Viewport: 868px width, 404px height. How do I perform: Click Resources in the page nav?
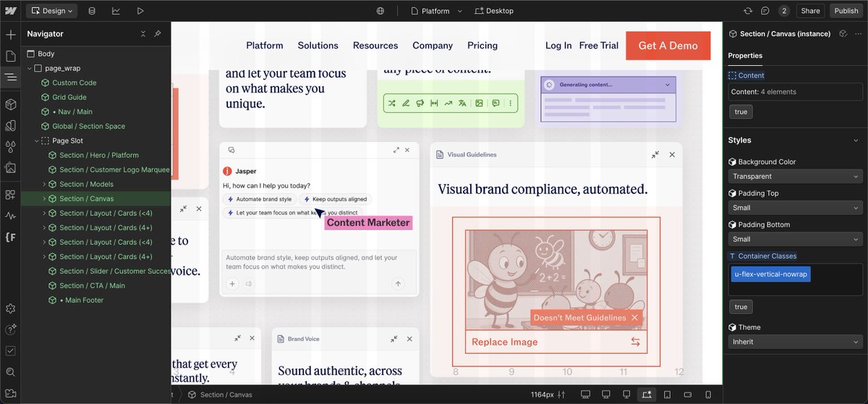(375, 46)
